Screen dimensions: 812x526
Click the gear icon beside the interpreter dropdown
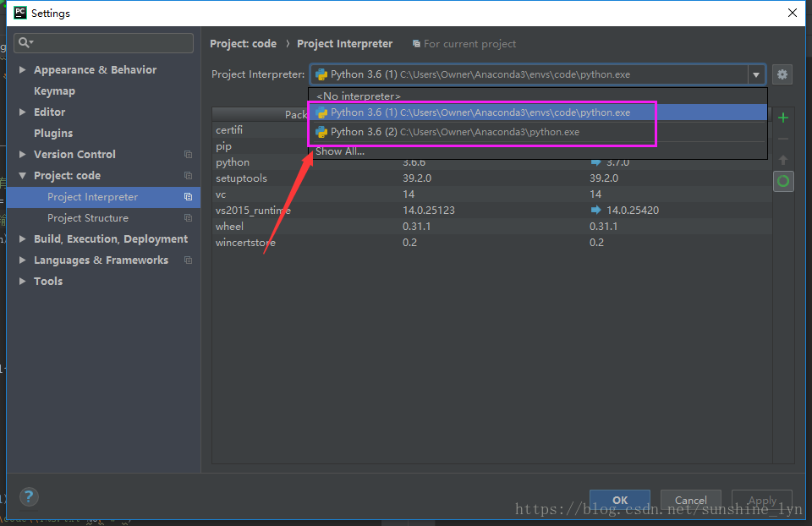point(782,74)
